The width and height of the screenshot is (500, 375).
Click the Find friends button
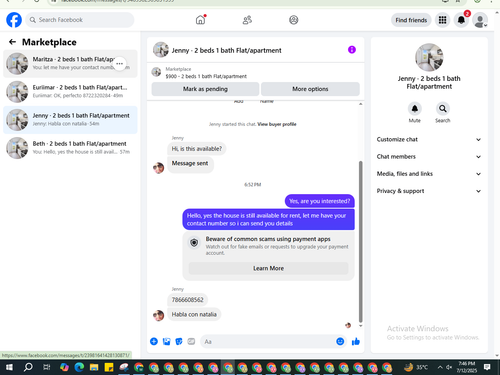[x=411, y=20]
